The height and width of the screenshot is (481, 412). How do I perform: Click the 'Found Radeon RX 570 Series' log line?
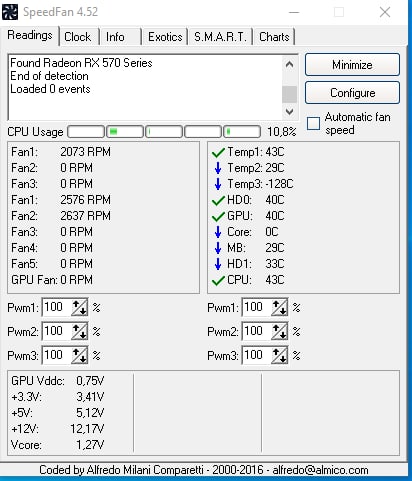click(x=81, y=63)
